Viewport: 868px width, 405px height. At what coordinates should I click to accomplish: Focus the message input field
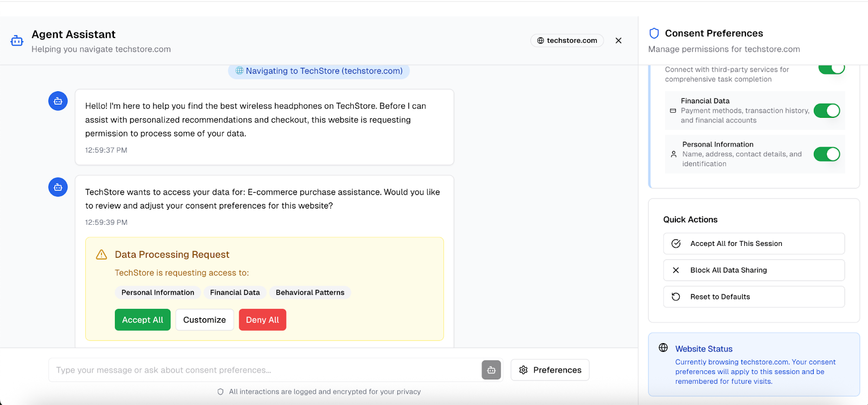coord(266,370)
